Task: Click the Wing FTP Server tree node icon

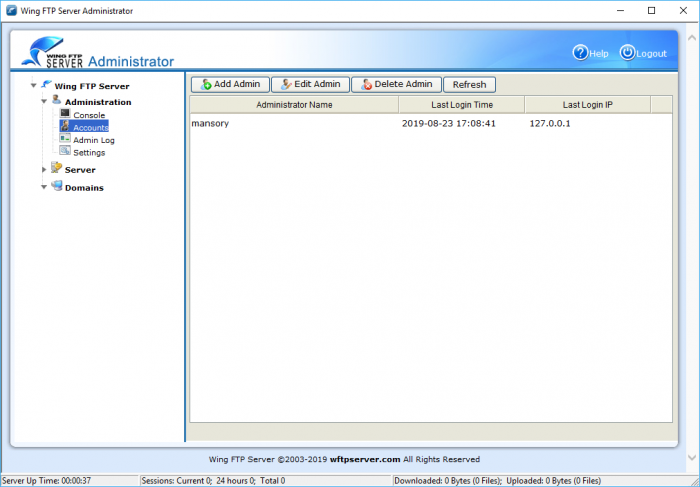Action: [x=46, y=84]
